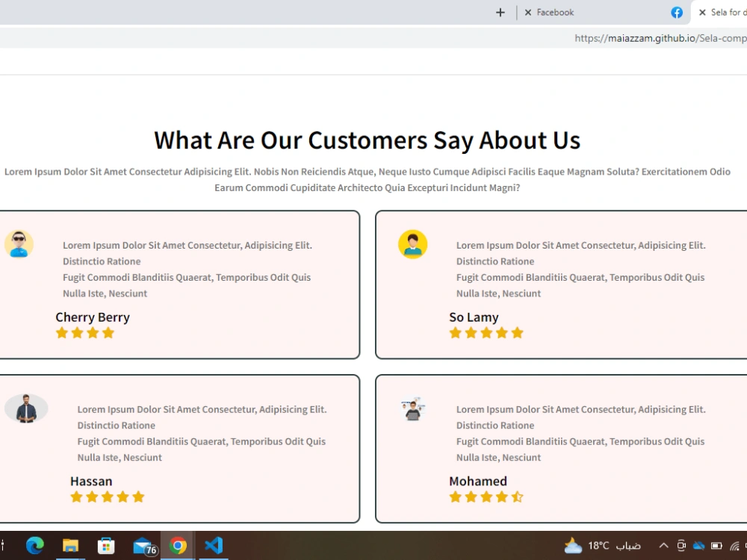Click the Meet Now tray icon

(681, 545)
